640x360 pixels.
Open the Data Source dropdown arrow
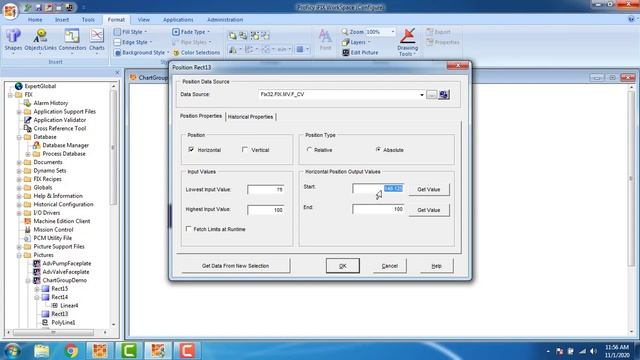coord(422,95)
